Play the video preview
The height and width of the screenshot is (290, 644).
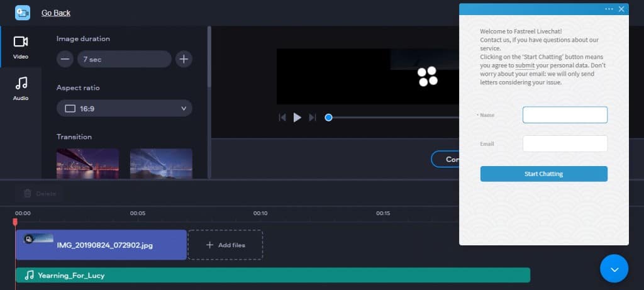coord(297,118)
